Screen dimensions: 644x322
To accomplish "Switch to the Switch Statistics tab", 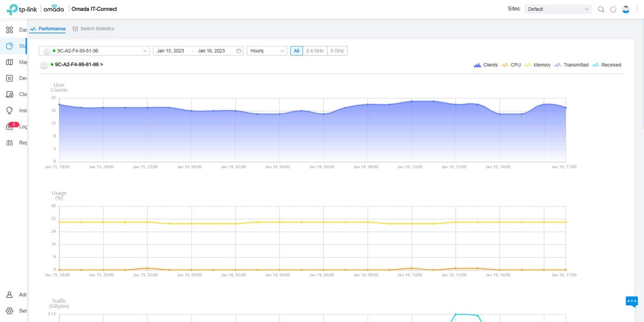I will (93, 29).
